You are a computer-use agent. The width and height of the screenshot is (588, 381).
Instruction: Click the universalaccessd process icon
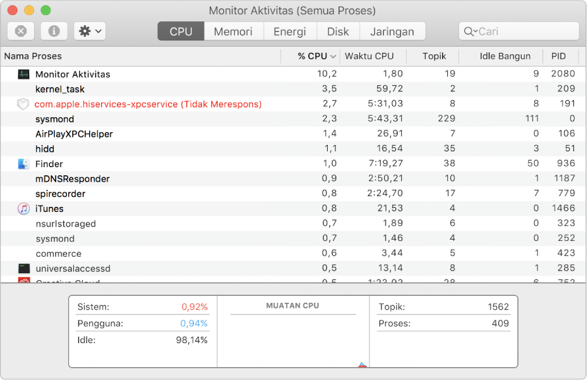(24, 269)
